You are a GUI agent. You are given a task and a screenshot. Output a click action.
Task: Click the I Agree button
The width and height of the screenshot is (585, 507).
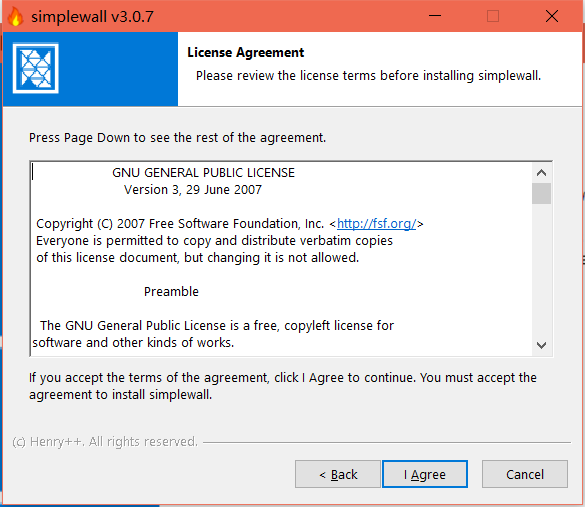click(425, 474)
